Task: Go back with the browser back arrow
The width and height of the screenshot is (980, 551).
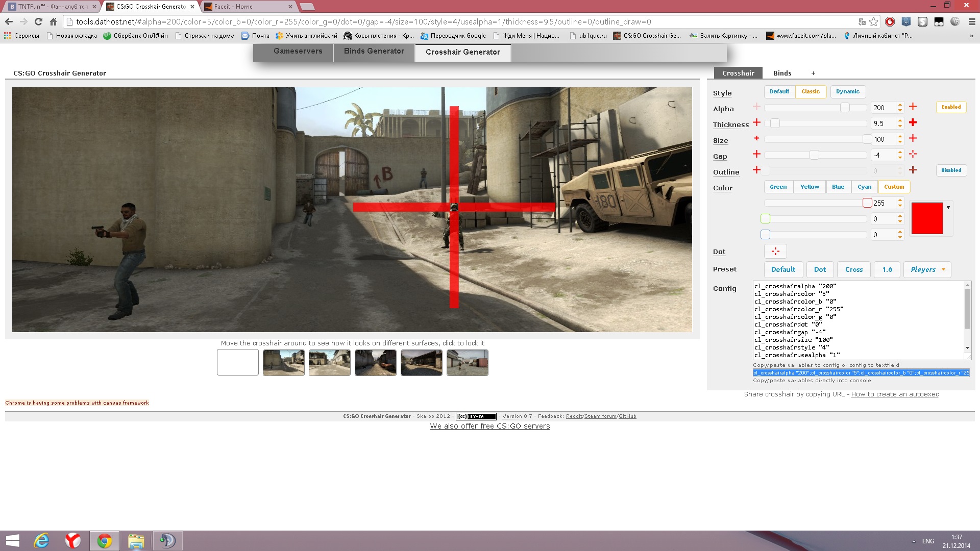Action: pos(9,22)
